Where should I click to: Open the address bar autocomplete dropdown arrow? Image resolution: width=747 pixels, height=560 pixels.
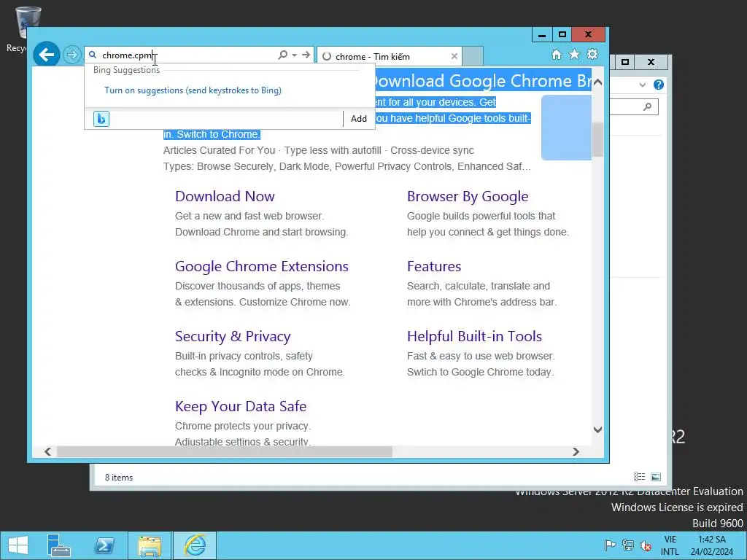295,55
